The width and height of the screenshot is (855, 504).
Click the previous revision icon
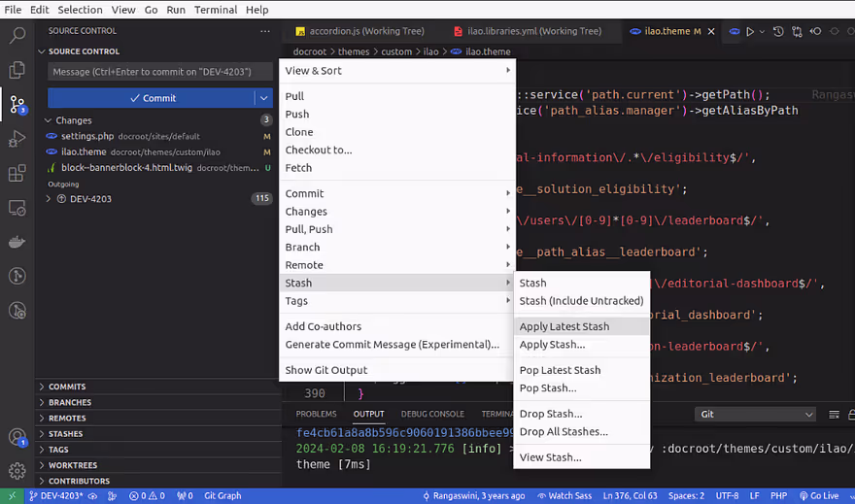click(x=816, y=32)
